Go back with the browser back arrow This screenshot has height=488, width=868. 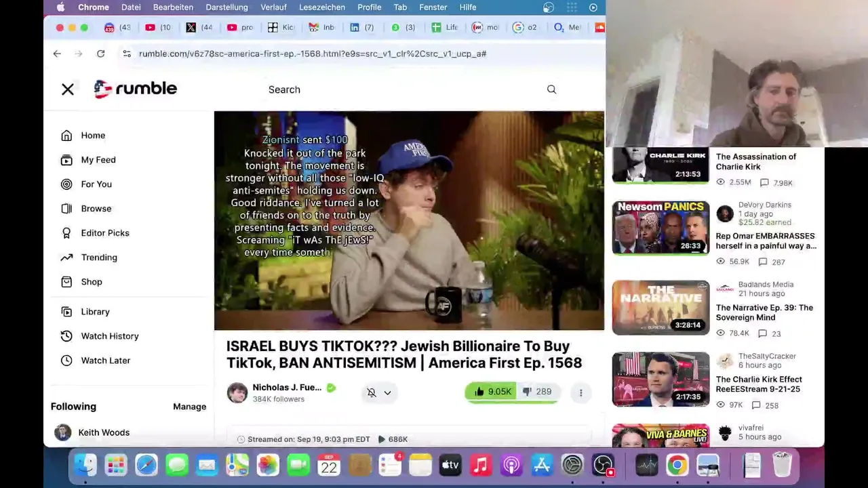pos(57,54)
